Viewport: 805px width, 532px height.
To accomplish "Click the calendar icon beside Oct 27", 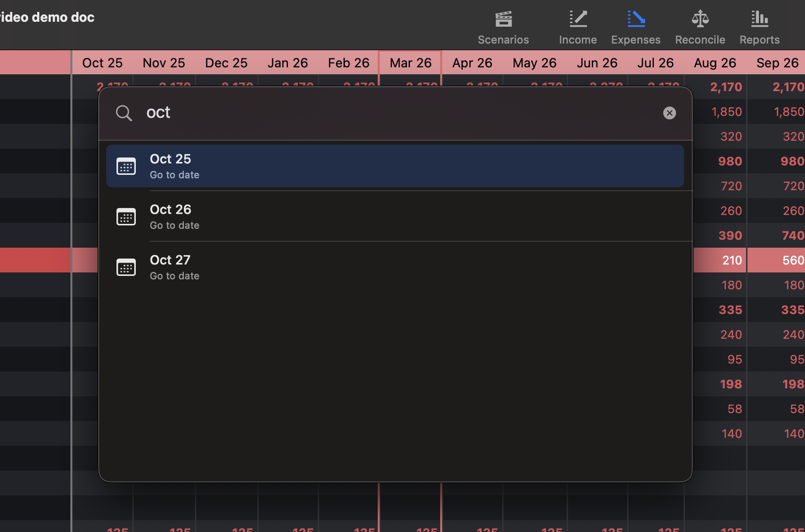I will click(126, 267).
